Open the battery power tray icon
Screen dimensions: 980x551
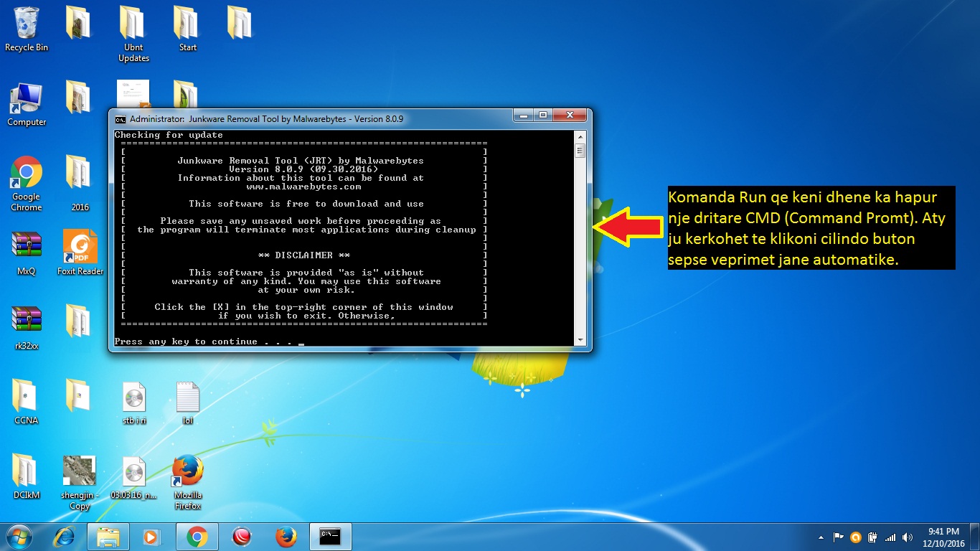tap(872, 537)
